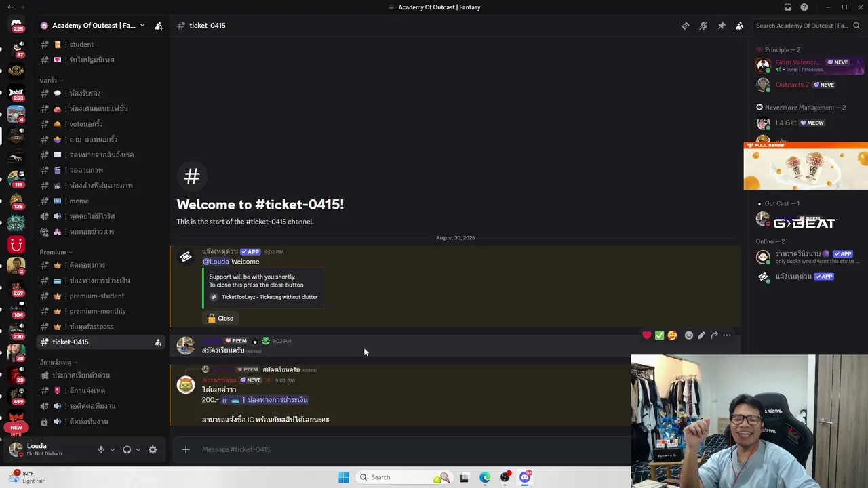The height and width of the screenshot is (488, 868).
Task: Collapse the อีกาแจ้งเหตุ category
Action: coord(58,363)
